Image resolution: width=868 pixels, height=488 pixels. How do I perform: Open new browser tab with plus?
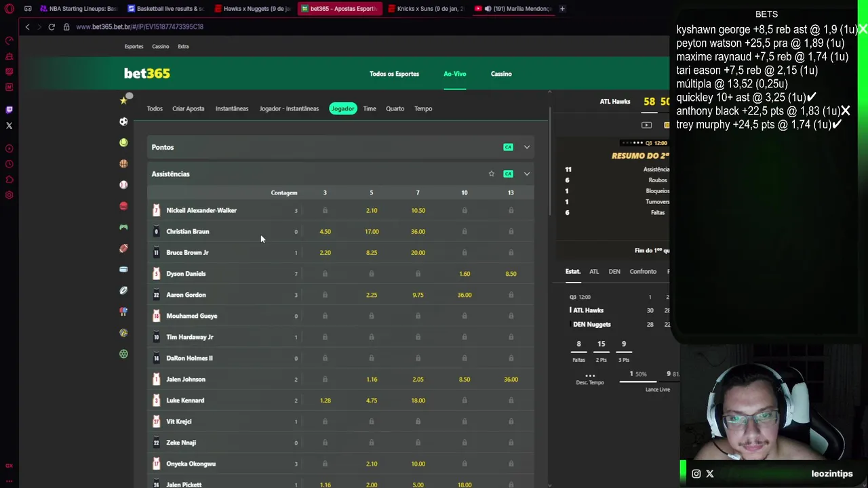point(562,9)
